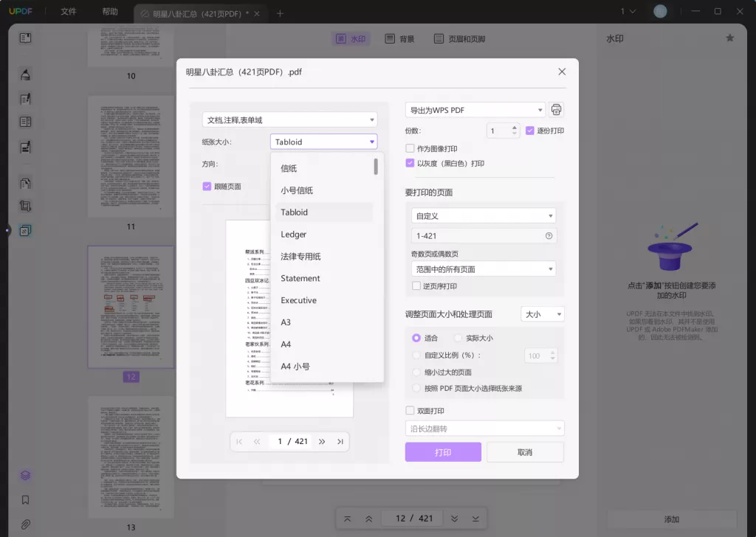The image size is (756, 537).
Task: Choose Ledger from paper size list
Action: pos(324,235)
